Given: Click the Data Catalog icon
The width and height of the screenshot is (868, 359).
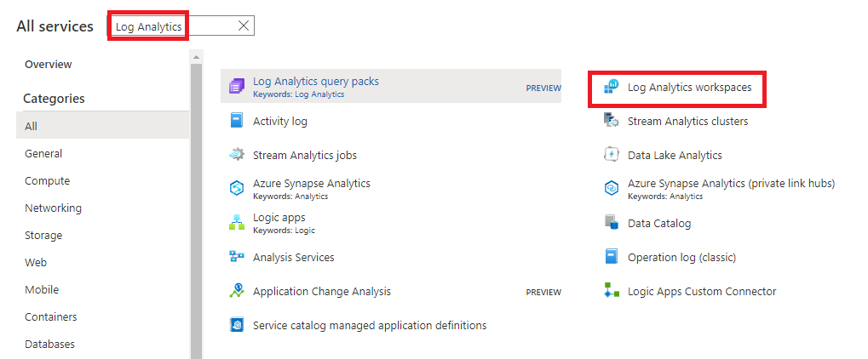Looking at the screenshot, I should 611,223.
